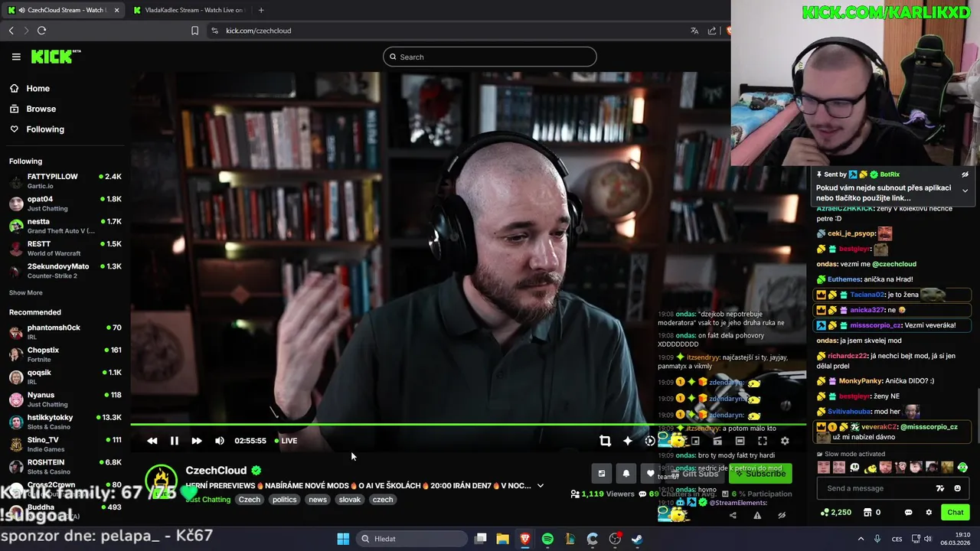Switch to VladaKadlec Stream browser tab

188,10
